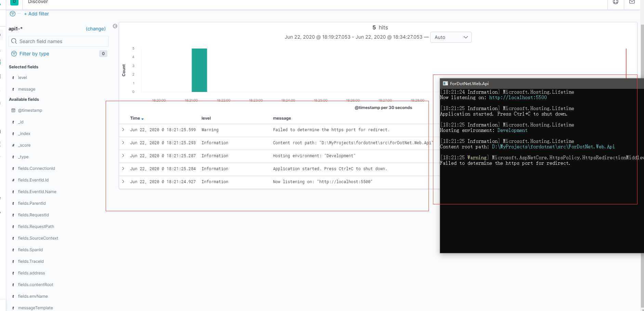Select the level selected field
Viewport: 644px width, 311px height.
(23, 78)
